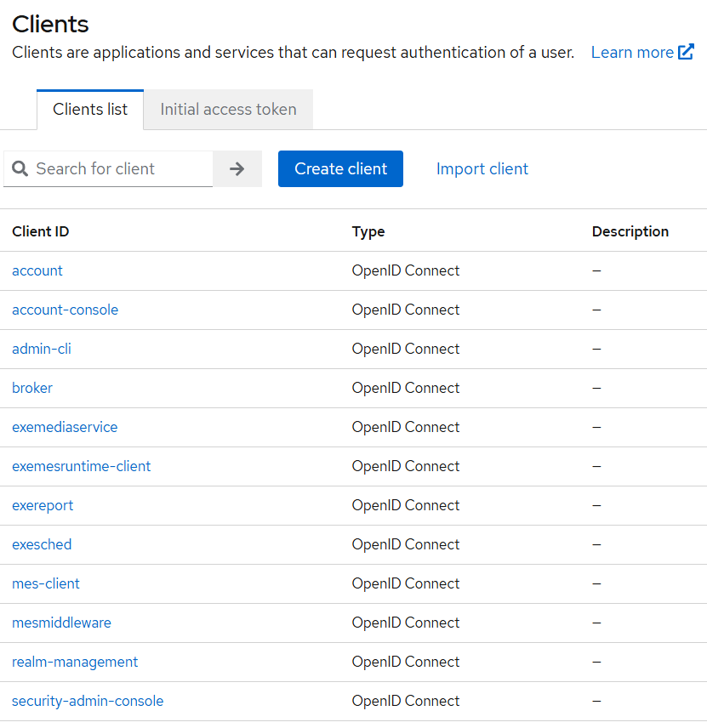Image resolution: width=707 pixels, height=728 pixels.
Task: Select the mes-client entry
Action: click(x=46, y=583)
